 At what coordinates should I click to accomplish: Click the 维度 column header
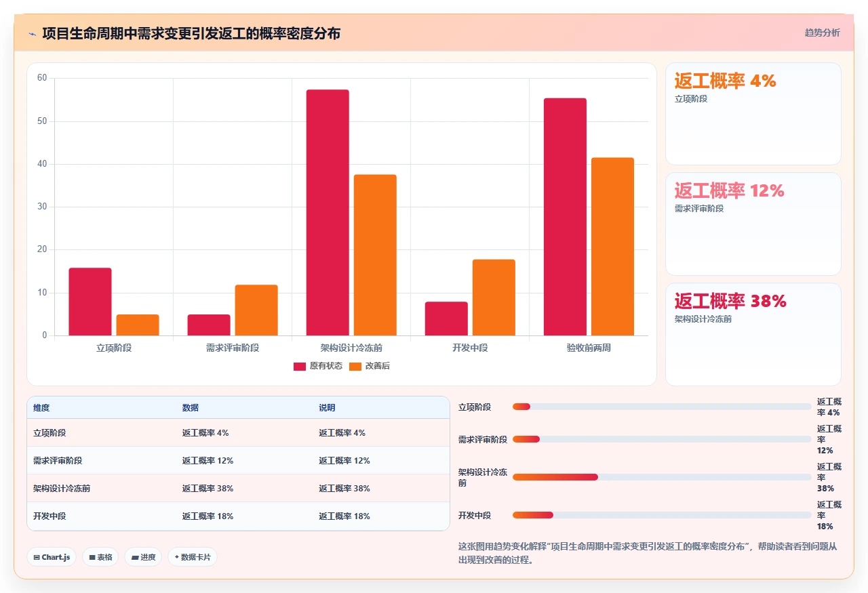tap(41, 408)
